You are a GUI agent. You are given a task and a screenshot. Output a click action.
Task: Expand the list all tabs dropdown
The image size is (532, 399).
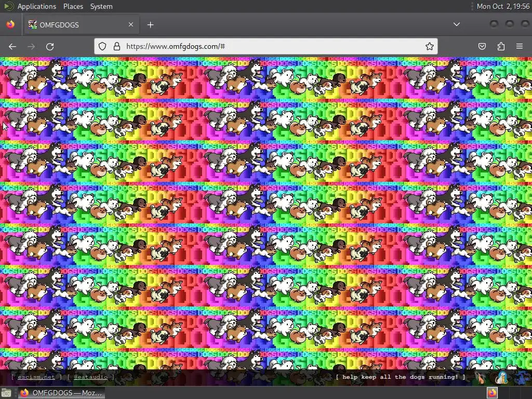click(x=457, y=24)
